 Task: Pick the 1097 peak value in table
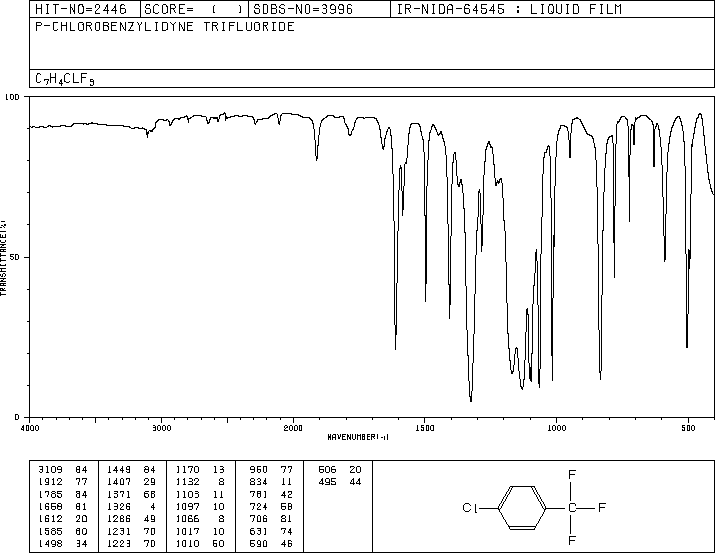pyautogui.click(x=187, y=506)
